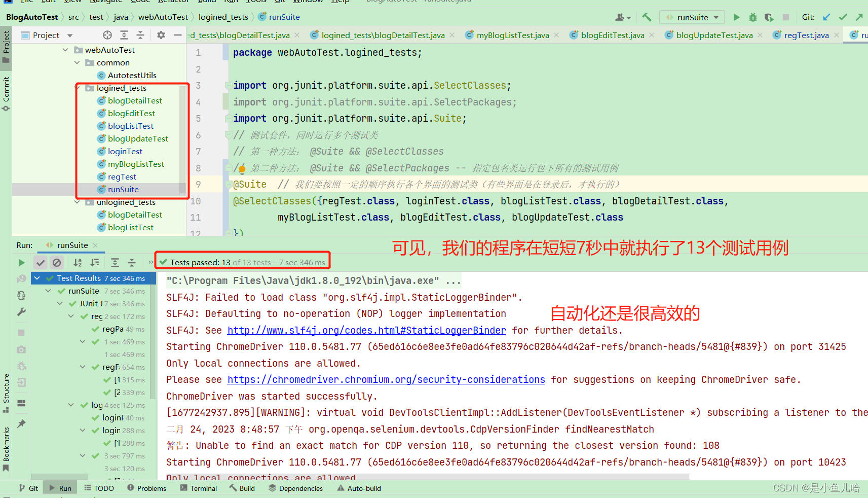Open chromedriver security-considerations link

(386, 379)
